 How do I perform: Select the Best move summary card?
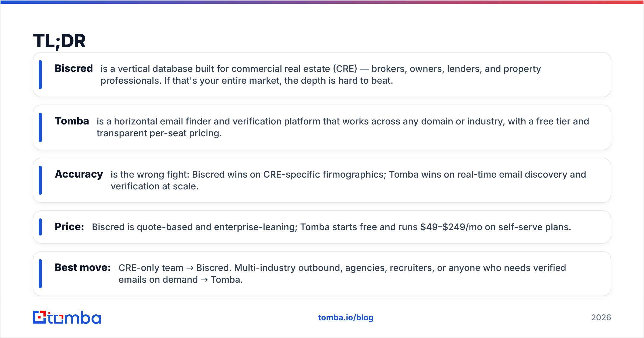click(x=322, y=274)
